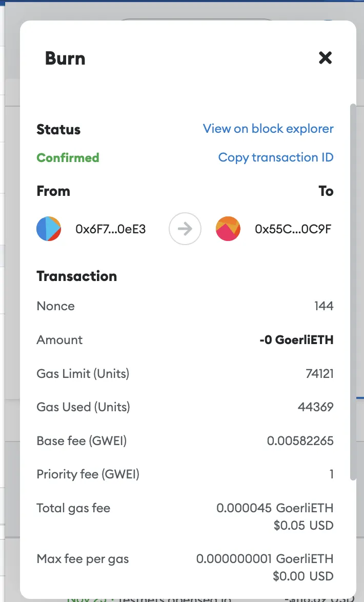Click the total gas fee 0.000045 GoerliETH

[x=275, y=508]
